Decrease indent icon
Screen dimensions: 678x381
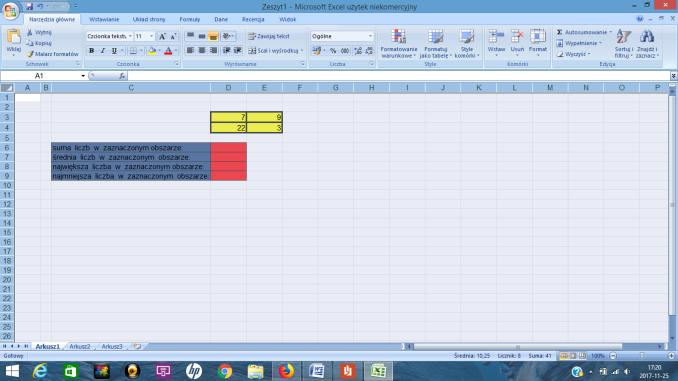tap(226, 51)
